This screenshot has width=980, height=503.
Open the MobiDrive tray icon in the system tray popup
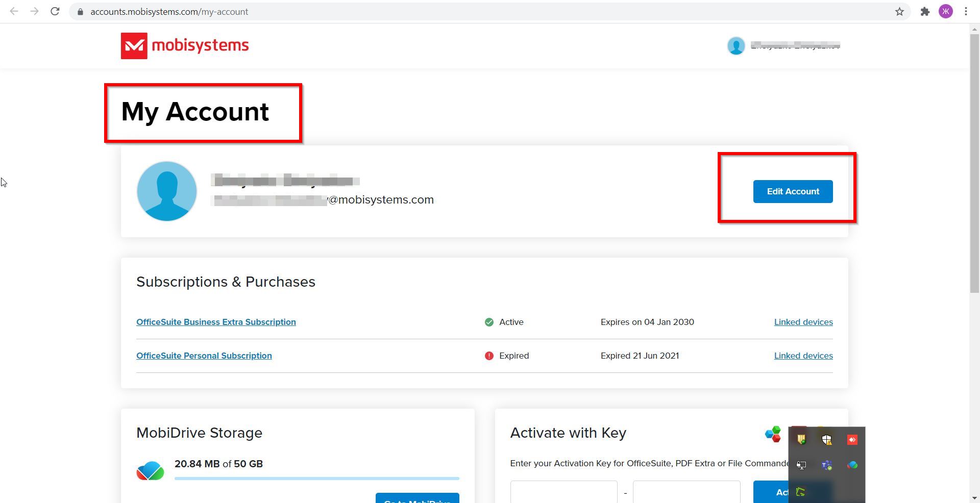click(x=852, y=465)
